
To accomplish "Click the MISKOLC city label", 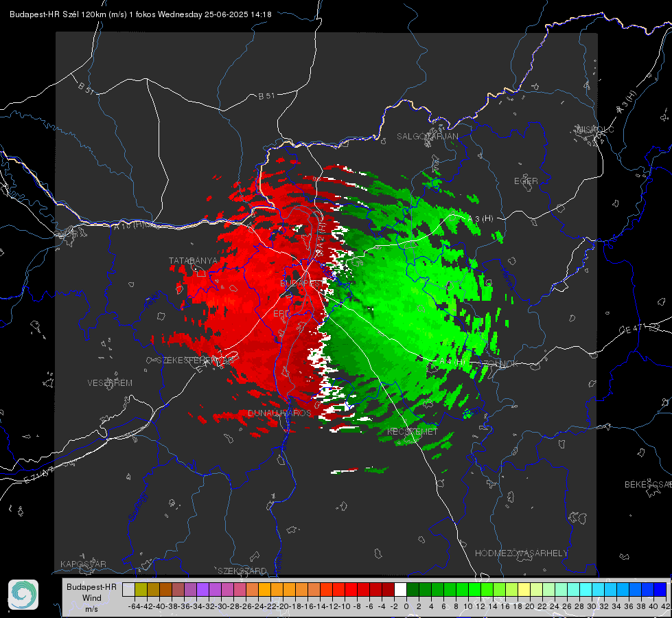I will [x=596, y=130].
